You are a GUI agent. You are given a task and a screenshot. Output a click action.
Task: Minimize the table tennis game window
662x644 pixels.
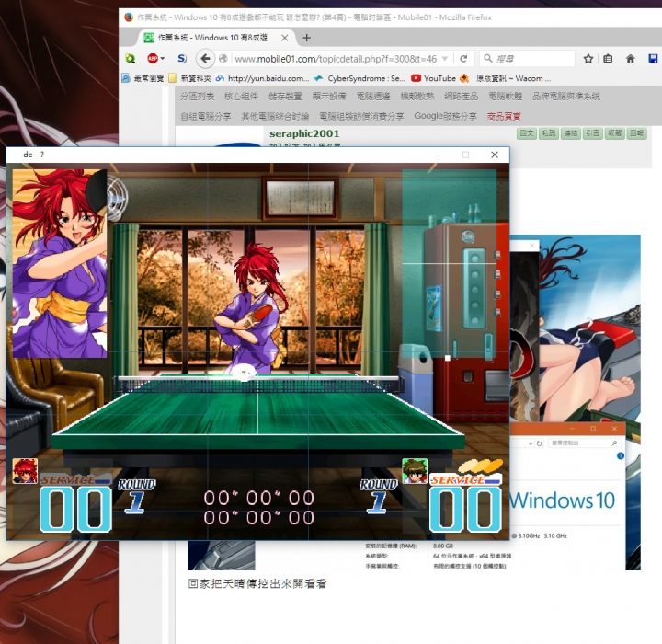(438, 155)
